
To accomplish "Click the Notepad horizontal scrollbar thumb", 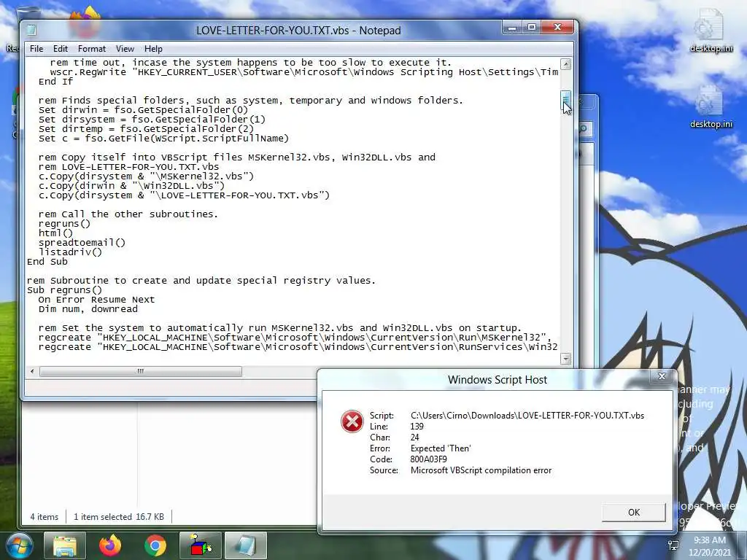I will click(x=141, y=371).
